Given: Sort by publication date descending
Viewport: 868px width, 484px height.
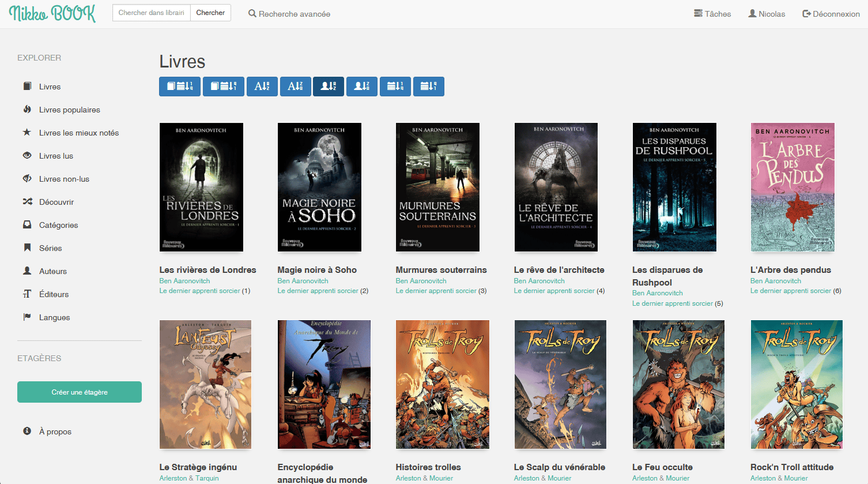Looking at the screenshot, I should (x=429, y=87).
